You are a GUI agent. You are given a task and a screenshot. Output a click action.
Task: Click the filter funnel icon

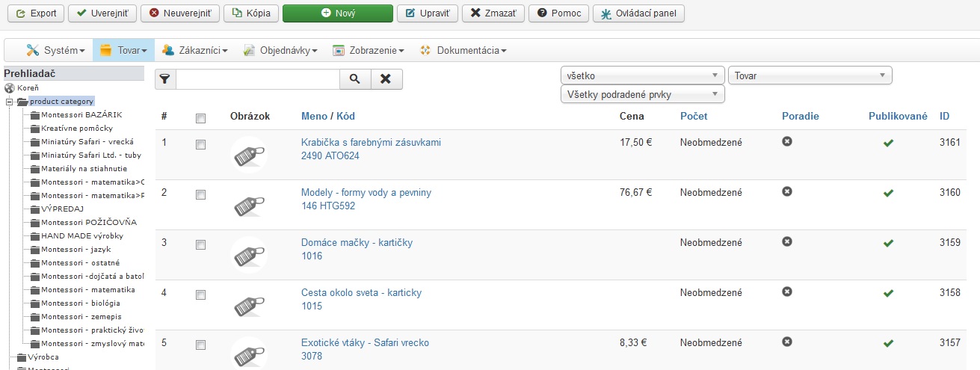click(165, 79)
